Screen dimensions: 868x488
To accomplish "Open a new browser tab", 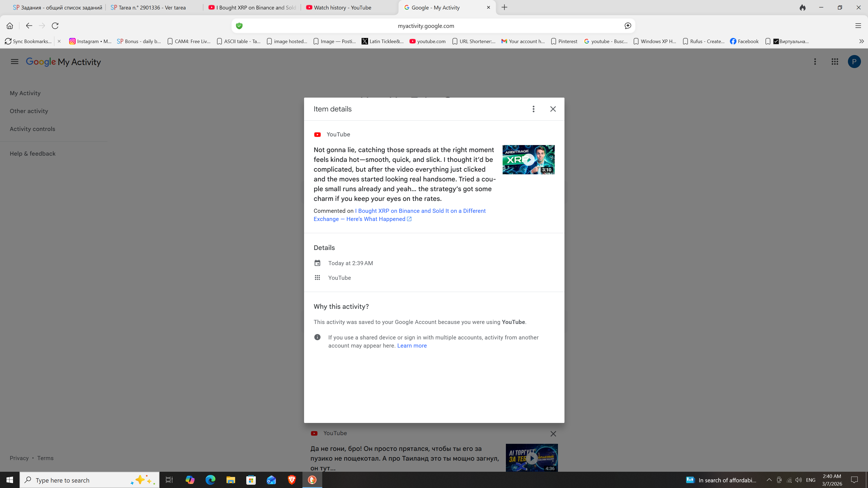I will [x=504, y=7].
